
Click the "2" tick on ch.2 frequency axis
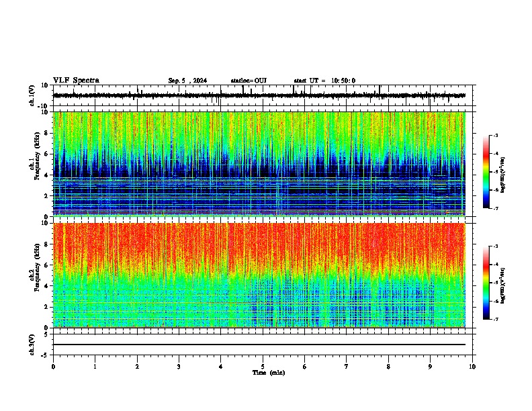[46, 307]
